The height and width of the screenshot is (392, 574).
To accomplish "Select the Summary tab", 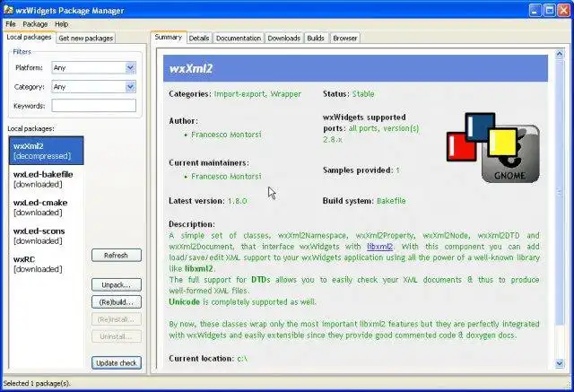I will pos(168,38).
